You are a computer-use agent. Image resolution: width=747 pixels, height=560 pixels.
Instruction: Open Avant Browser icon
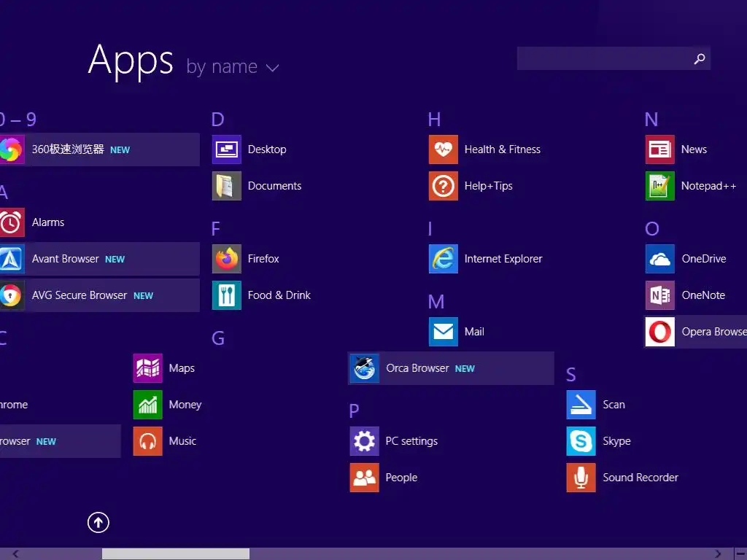coord(12,259)
